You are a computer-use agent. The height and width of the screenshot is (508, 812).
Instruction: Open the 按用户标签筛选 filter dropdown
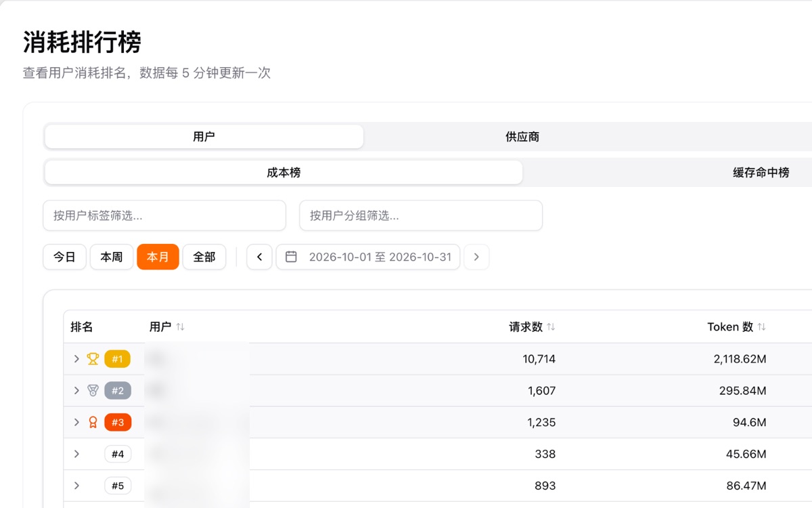click(x=164, y=215)
